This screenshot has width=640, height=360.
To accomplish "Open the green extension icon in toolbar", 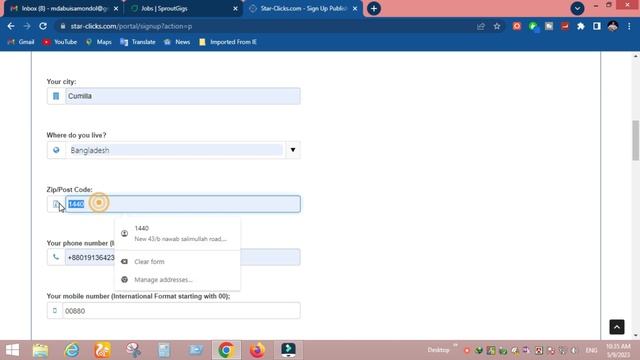I will [x=533, y=26].
